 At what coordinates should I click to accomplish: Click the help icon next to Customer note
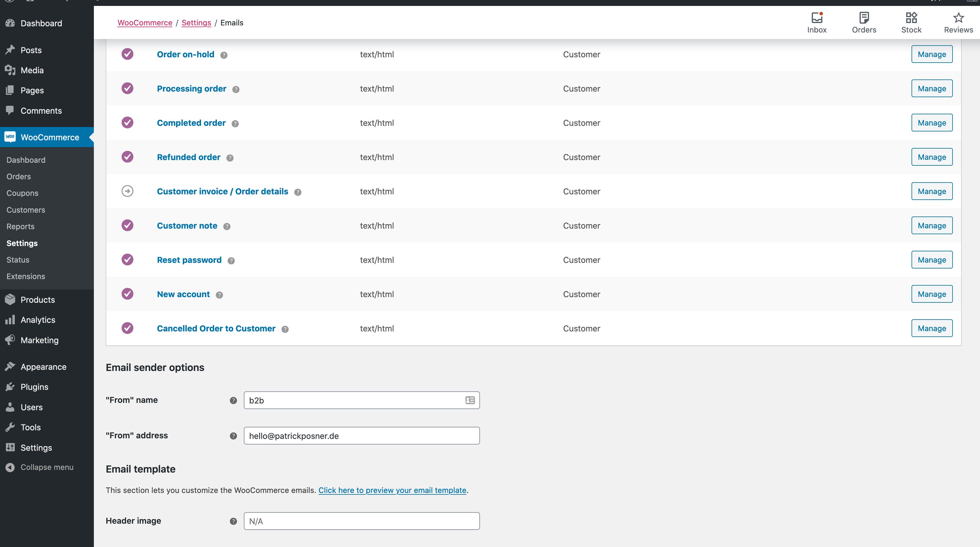(227, 227)
